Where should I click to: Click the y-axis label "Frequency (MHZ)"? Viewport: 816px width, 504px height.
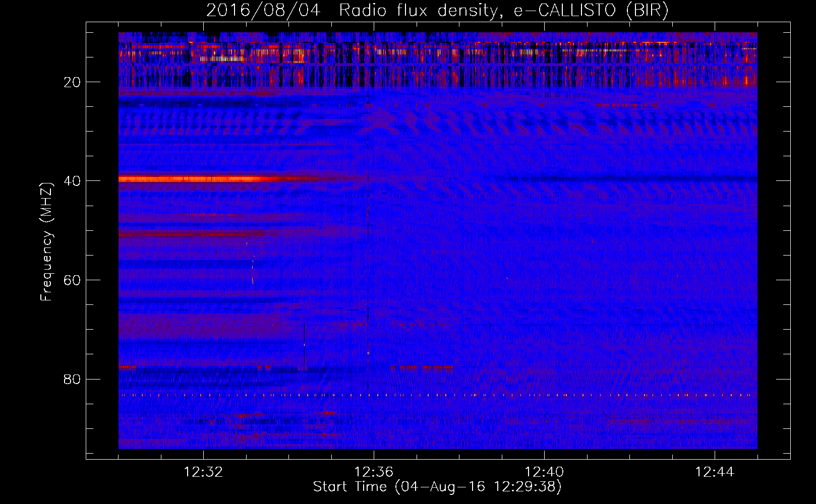click(x=46, y=242)
